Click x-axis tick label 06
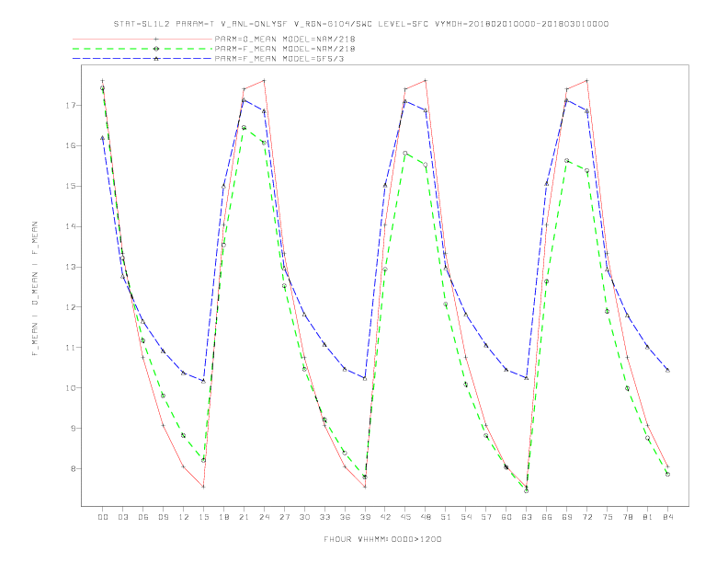This screenshot has width=728, height=563. click(143, 517)
